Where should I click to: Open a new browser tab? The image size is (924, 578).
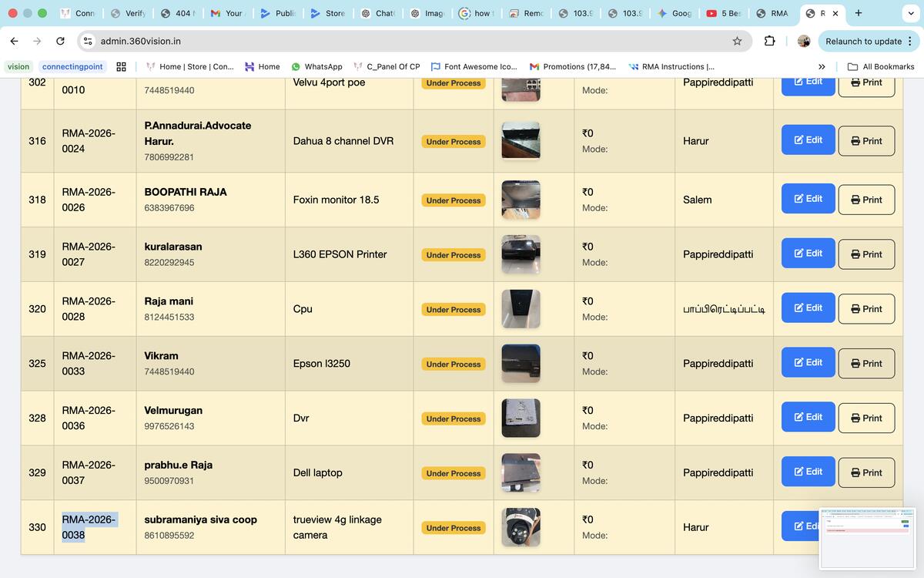(859, 13)
